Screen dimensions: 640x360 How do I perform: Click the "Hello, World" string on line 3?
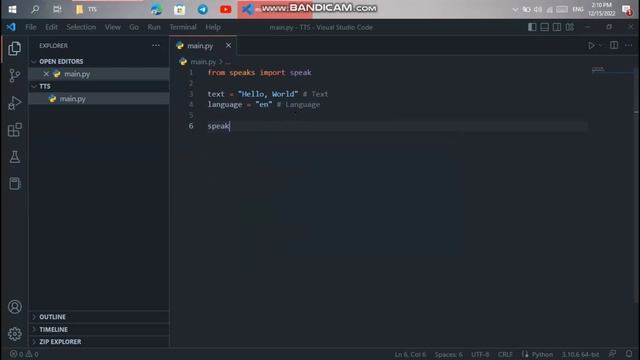pyautogui.click(x=268, y=94)
